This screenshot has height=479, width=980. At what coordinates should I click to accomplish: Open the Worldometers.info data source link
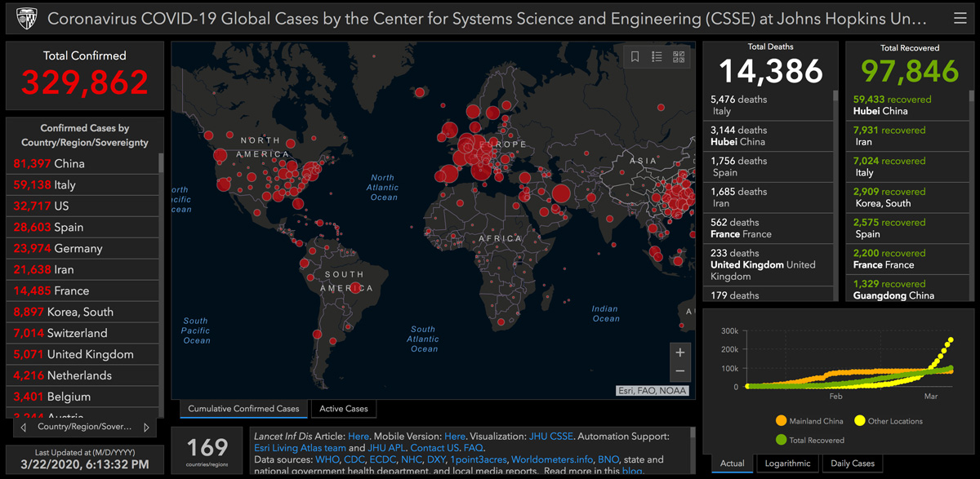click(x=551, y=459)
